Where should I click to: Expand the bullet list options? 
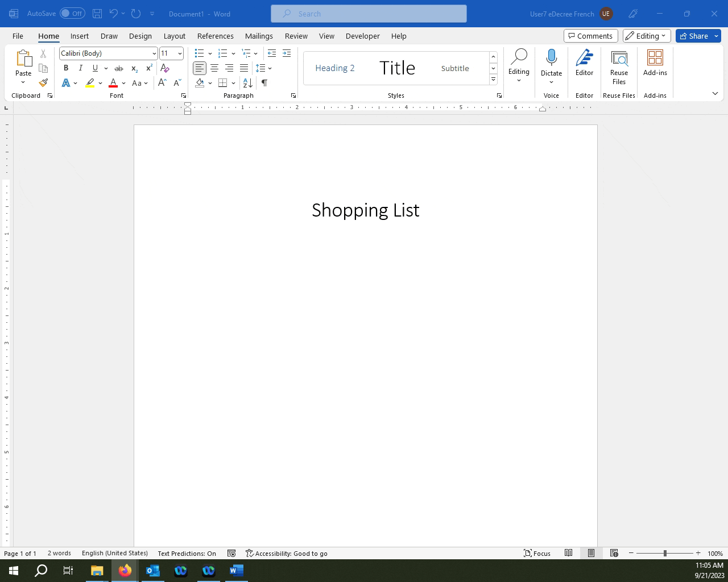click(x=210, y=53)
